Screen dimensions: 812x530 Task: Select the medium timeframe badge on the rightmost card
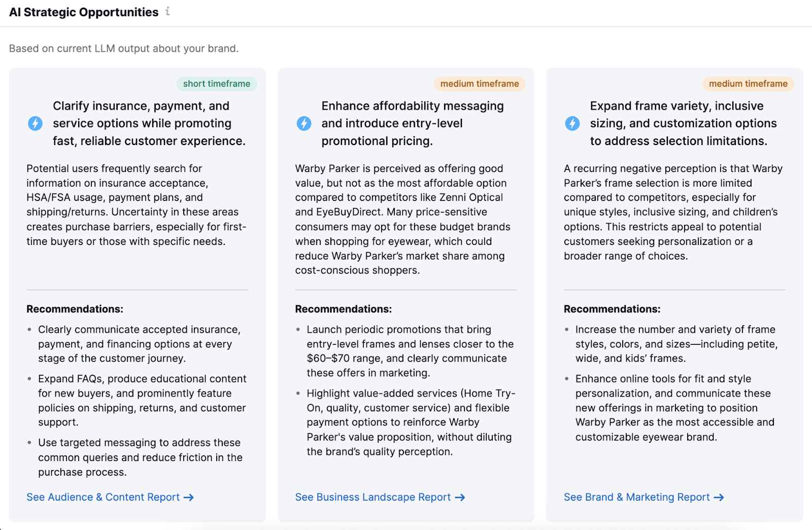(x=747, y=84)
